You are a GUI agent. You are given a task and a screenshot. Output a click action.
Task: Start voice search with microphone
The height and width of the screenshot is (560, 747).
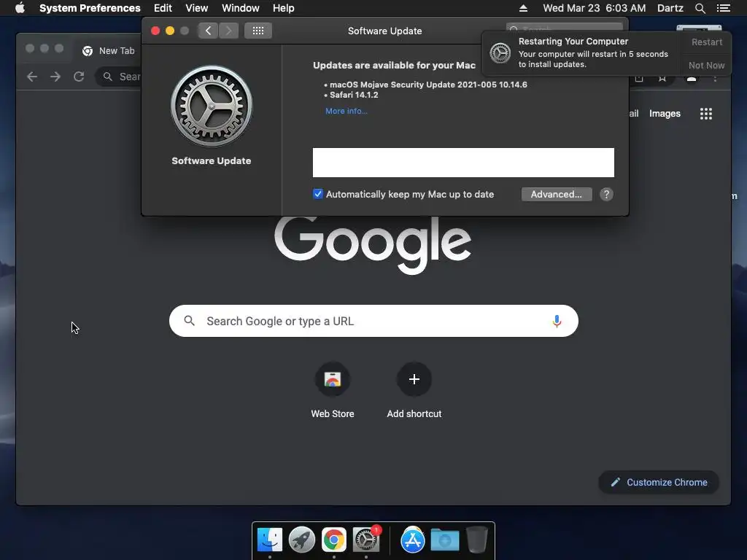pyautogui.click(x=557, y=321)
